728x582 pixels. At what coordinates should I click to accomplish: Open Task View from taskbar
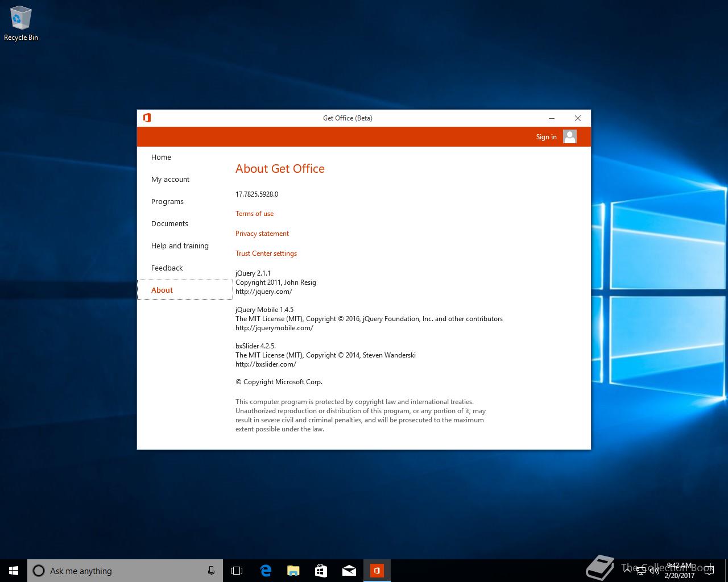coord(237,571)
